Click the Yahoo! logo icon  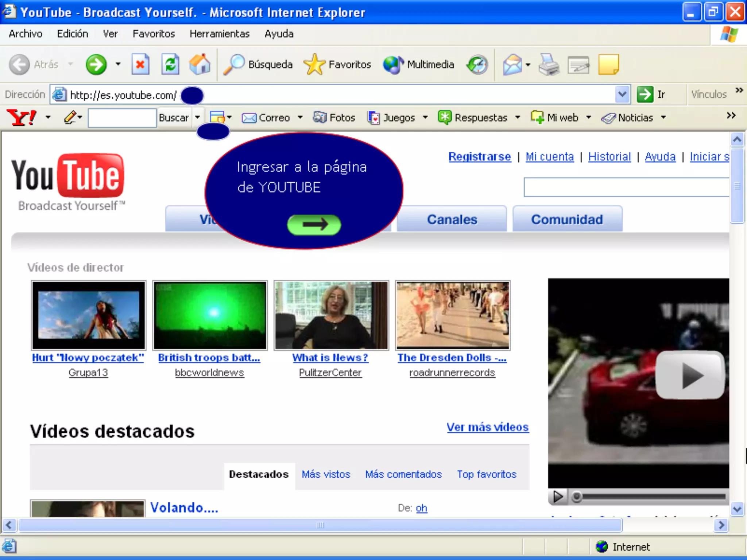coord(22,117)
